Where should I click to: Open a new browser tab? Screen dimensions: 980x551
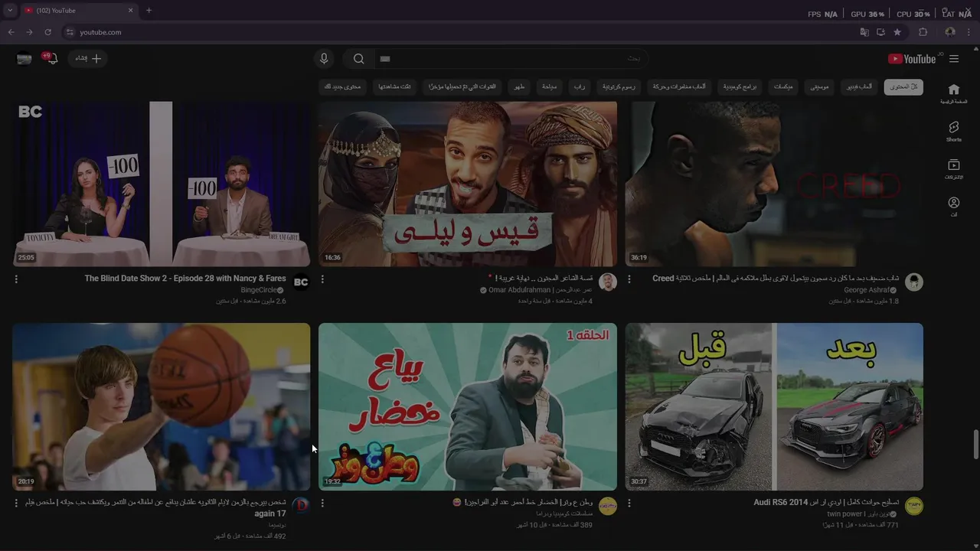(x=149, y=11)
